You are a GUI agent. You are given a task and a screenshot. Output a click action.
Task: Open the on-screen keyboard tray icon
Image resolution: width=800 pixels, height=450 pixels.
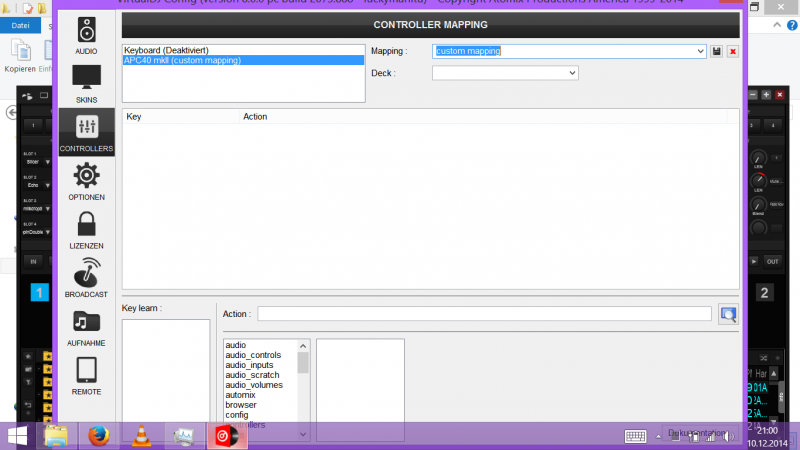(x=635, y=436)
